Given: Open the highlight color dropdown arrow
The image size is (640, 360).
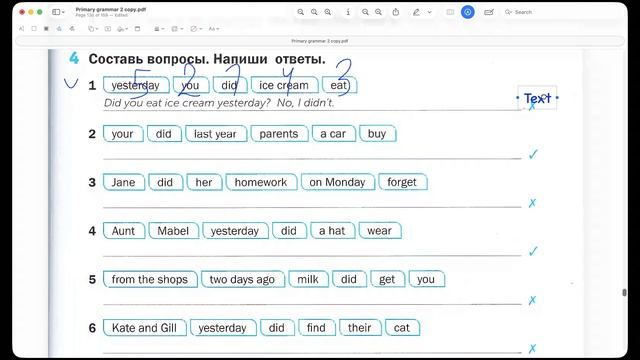Looking at the screenshot, I should (x=429, y=12).
